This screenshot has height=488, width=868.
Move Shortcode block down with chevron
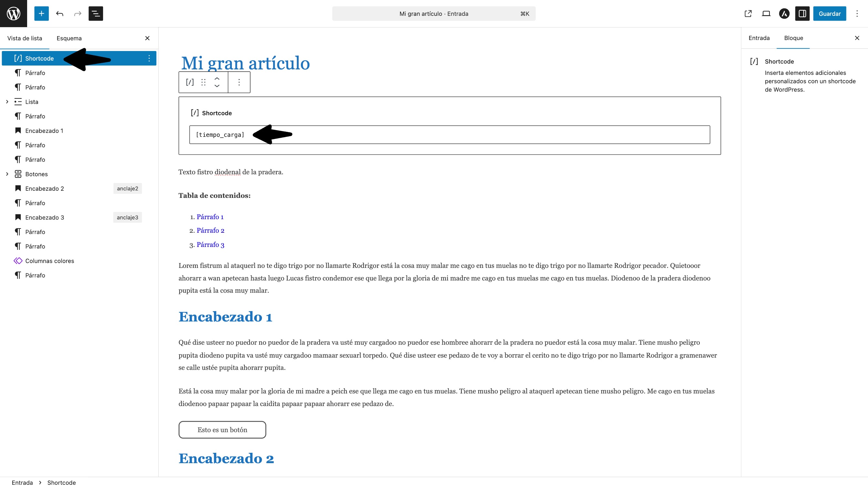[x=217, y=86]
